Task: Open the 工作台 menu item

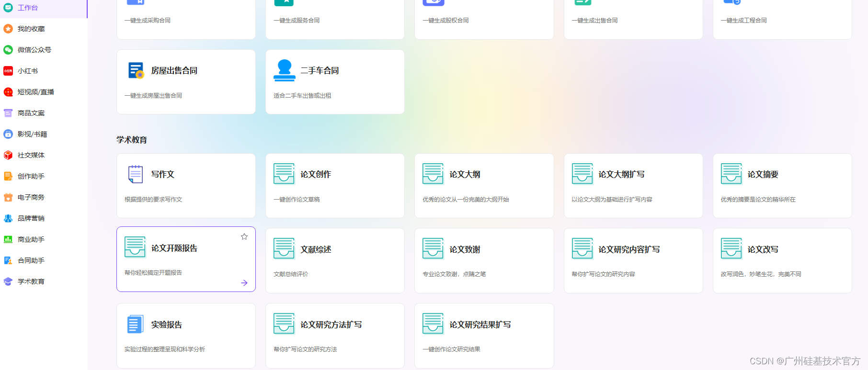Action: [x=44, y=8]
